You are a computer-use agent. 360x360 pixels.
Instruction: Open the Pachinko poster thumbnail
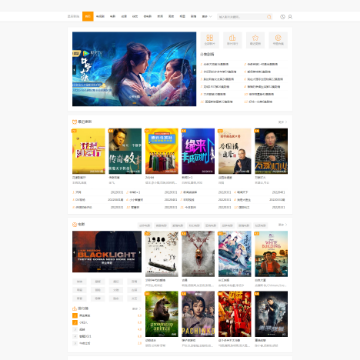[x=198, y=314]
